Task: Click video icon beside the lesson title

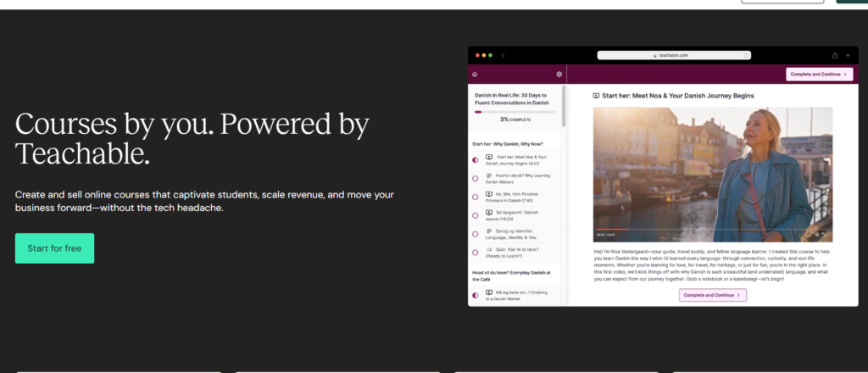Action: tap(596, 96)
